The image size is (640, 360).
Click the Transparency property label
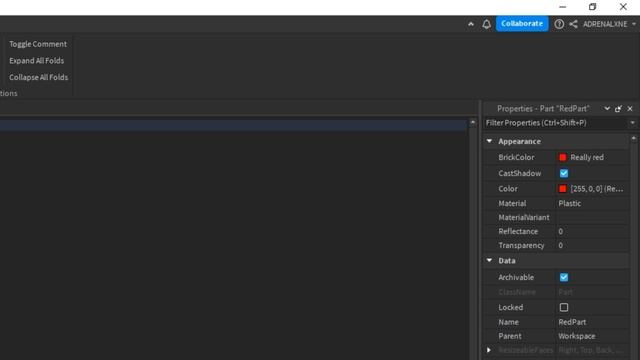coord(521,245)
